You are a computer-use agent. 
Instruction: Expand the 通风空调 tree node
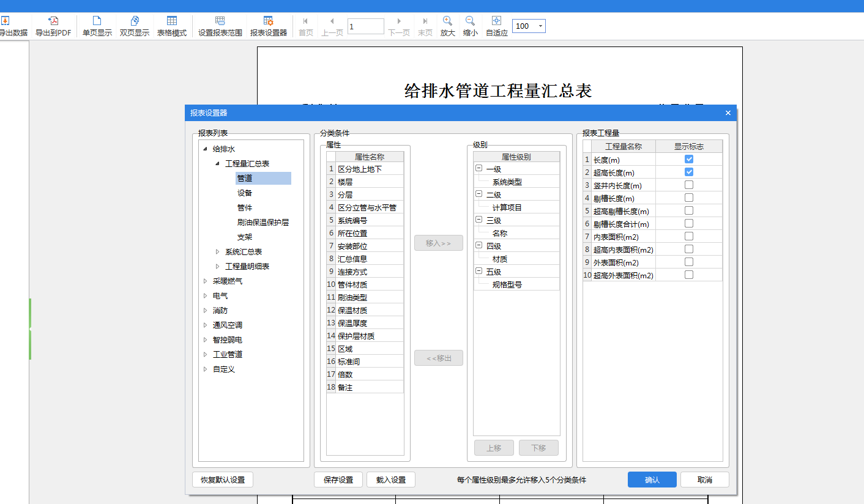tap(205, 325)
